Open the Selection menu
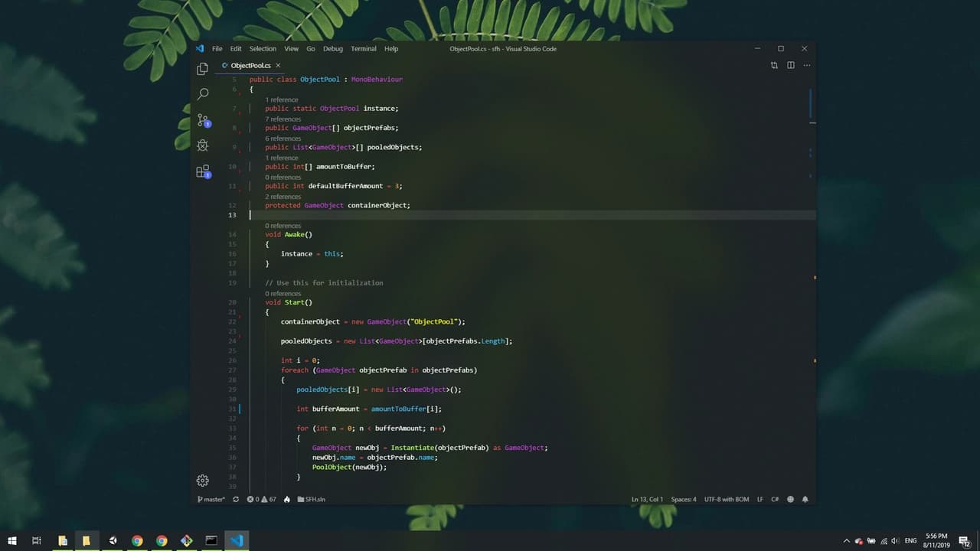This screenshot has height=551, width=980. click(263, 49)
